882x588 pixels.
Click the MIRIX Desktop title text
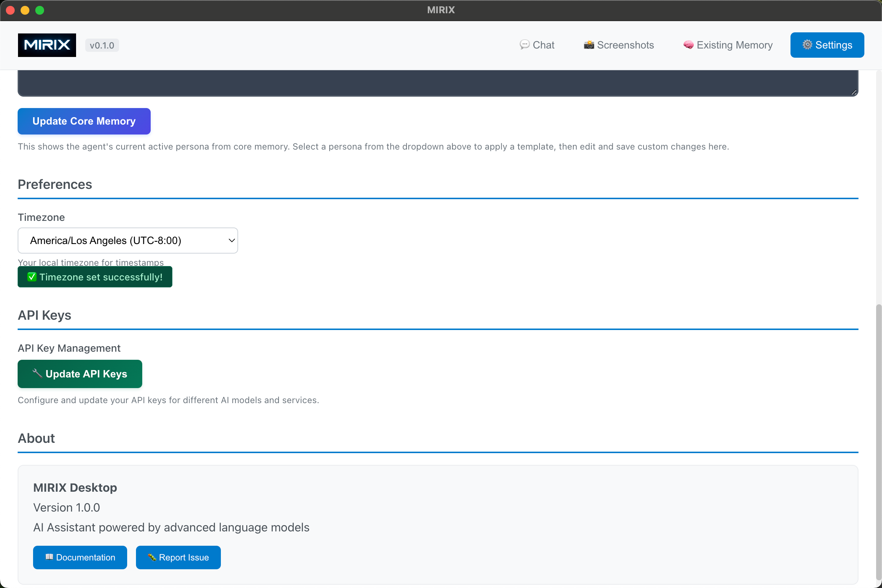[75, 488]
